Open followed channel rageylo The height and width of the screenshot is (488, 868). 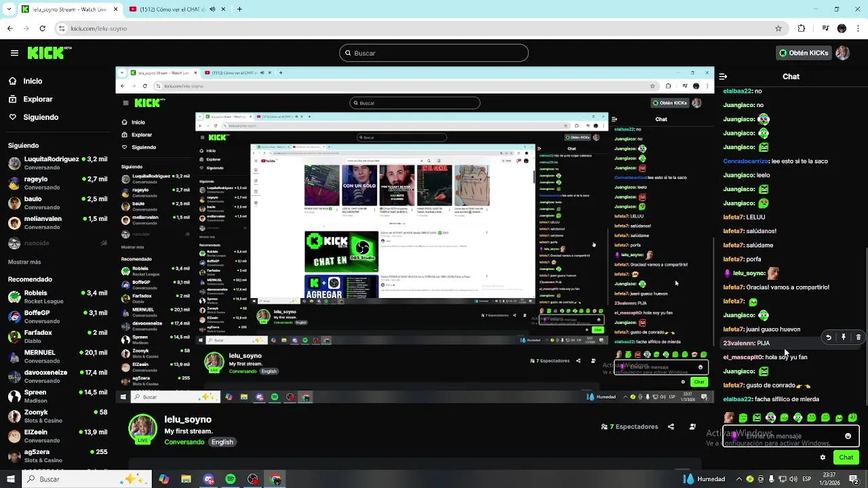57,183
